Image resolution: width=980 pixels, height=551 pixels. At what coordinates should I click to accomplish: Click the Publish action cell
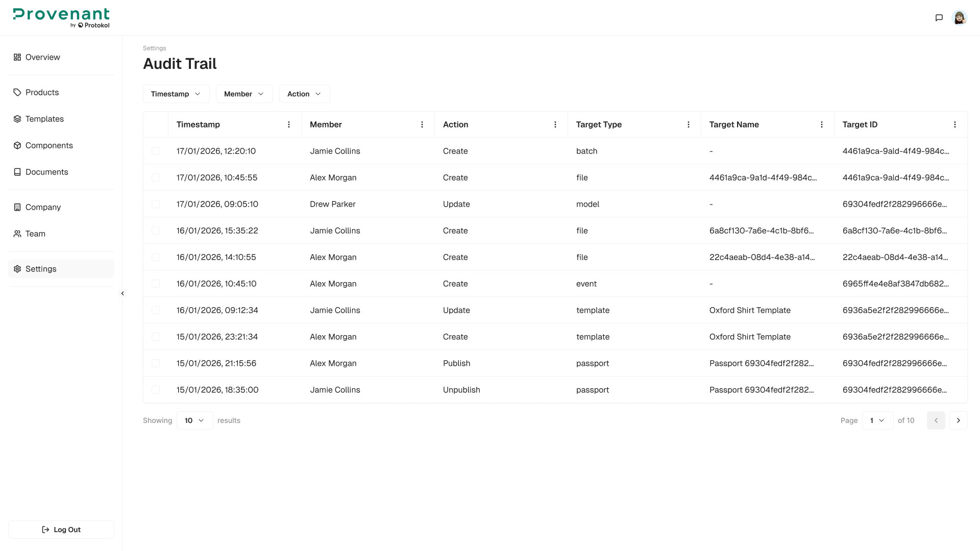pyautogui.click(x=456, y=363)
